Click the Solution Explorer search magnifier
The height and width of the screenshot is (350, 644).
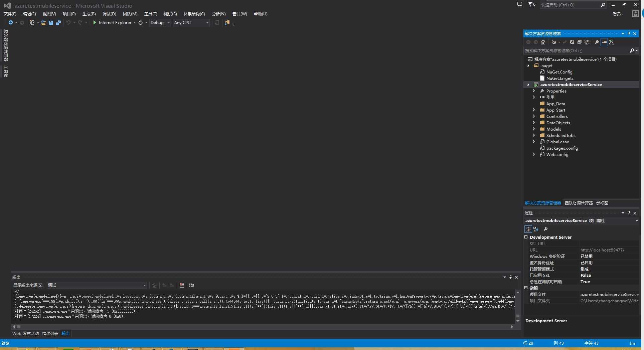632,50
